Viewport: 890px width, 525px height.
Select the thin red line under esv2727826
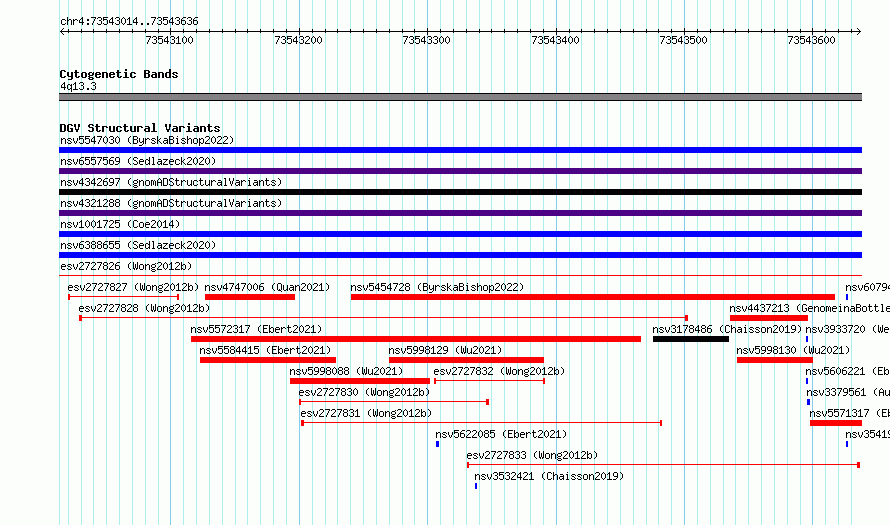(x=460, y=276)
